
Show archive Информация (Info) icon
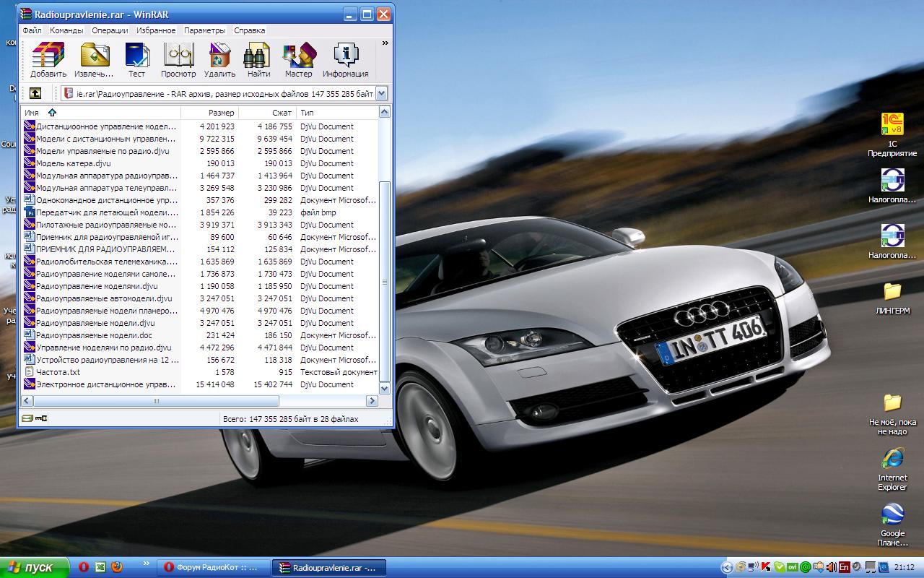(x=345, y=59)
